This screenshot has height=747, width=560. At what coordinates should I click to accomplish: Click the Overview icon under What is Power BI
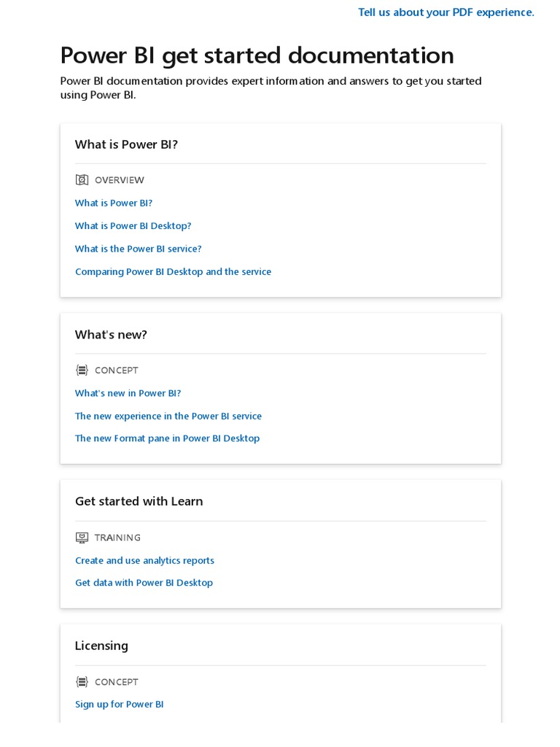click(82, 180)
